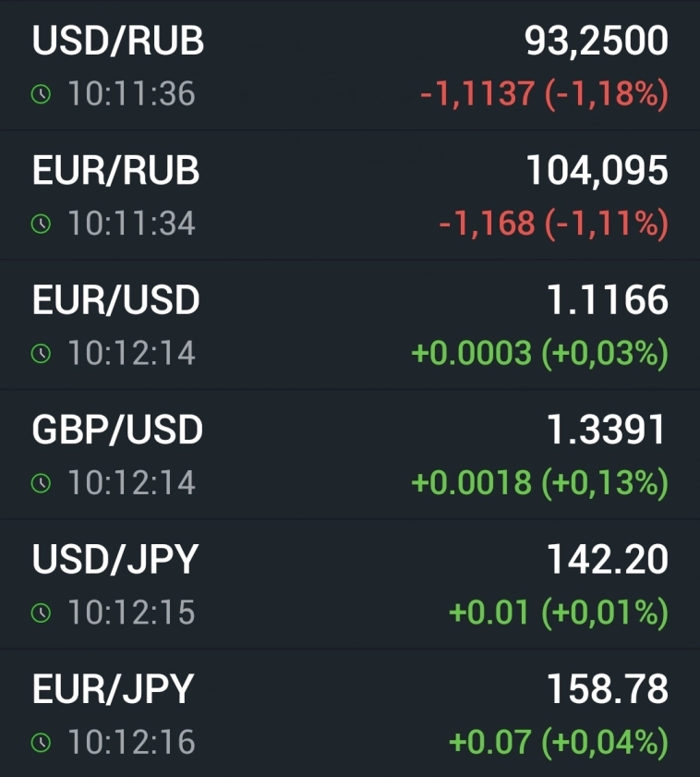Click the clock icon under EUR/USD
This screenshot has width=700, height=777.
tap(40, 354)
